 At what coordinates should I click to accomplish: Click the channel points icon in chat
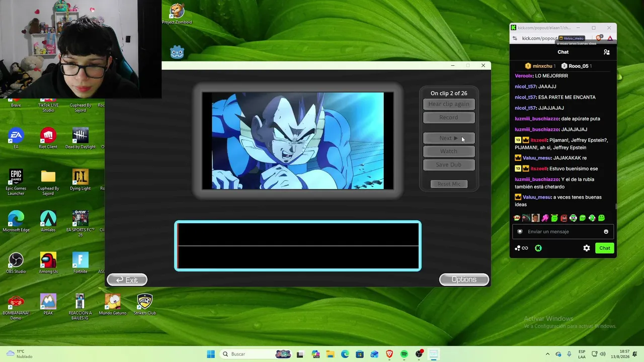pyautogui.click(x=521, y=248)
